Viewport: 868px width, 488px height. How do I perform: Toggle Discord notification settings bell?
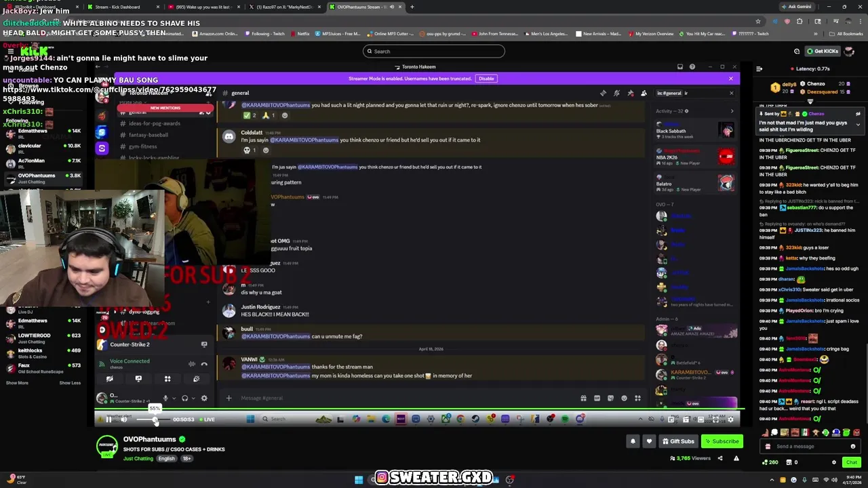pos(616,93)
